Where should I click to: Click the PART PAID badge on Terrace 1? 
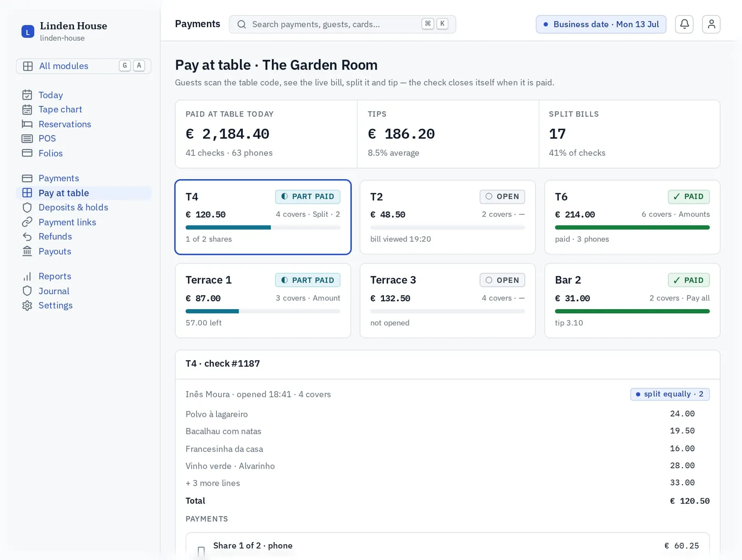(308, 280)
